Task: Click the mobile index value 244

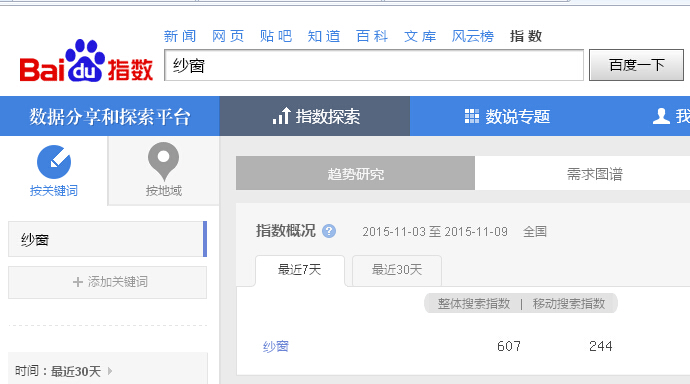Action: pyautogui.click(x=601, y=346)
